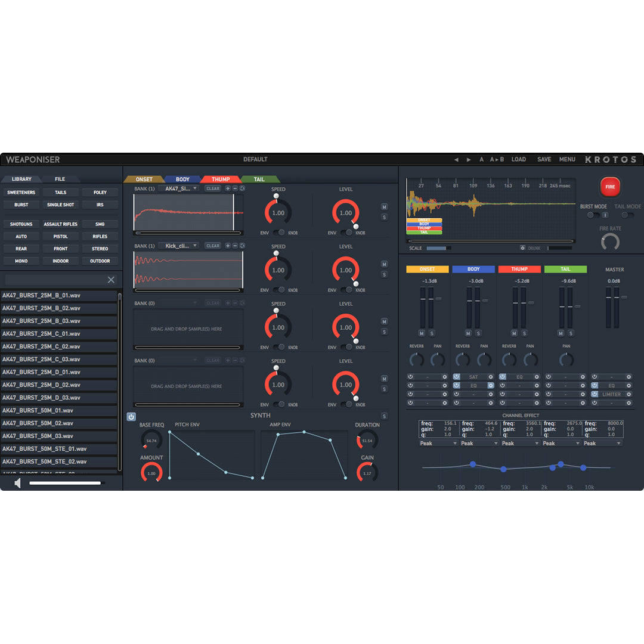The image size is (644, 644).
Task: Mute the Kick_cli bank with M
Action: click(x=384, y=264)
